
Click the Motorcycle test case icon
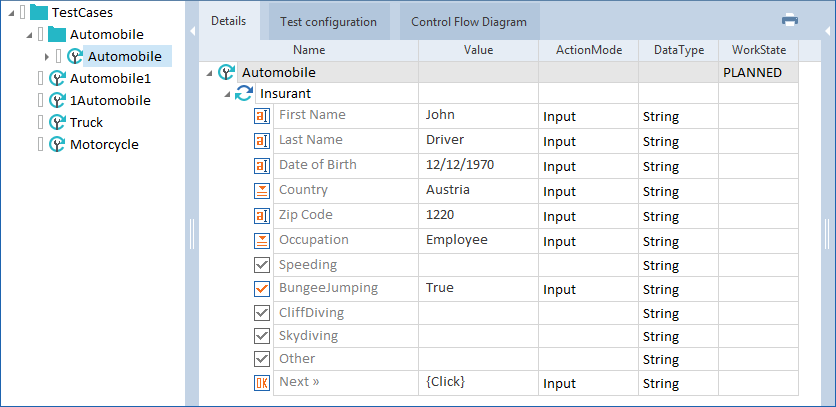point(57,144)
